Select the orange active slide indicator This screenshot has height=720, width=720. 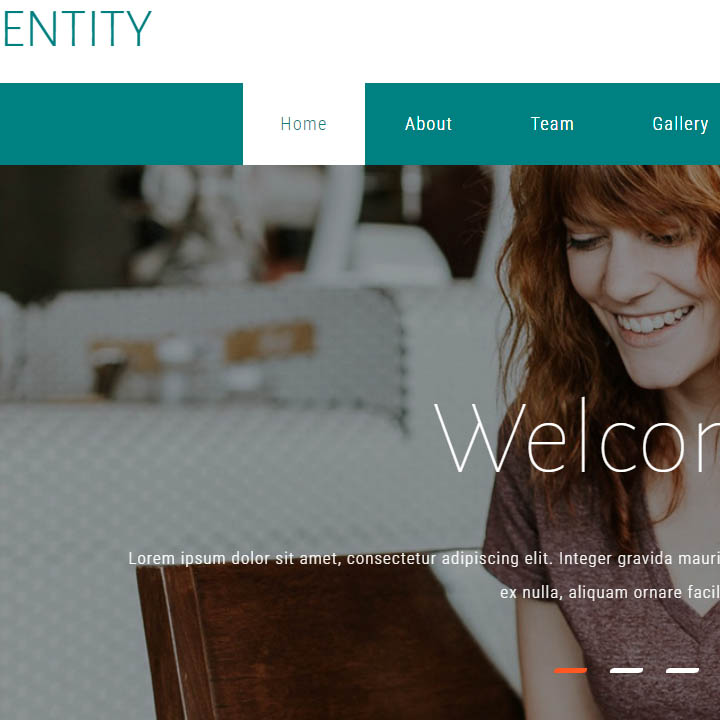point(570,670)
